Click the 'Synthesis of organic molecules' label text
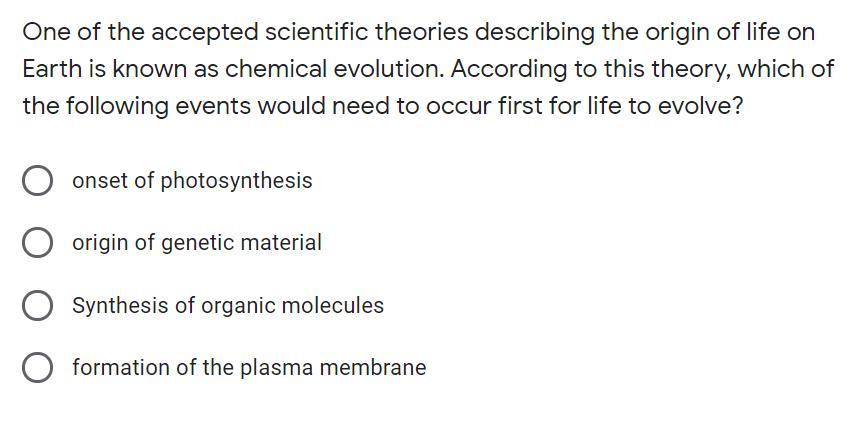The width and height of the screenshot is (852, 436). coord(228,306)
